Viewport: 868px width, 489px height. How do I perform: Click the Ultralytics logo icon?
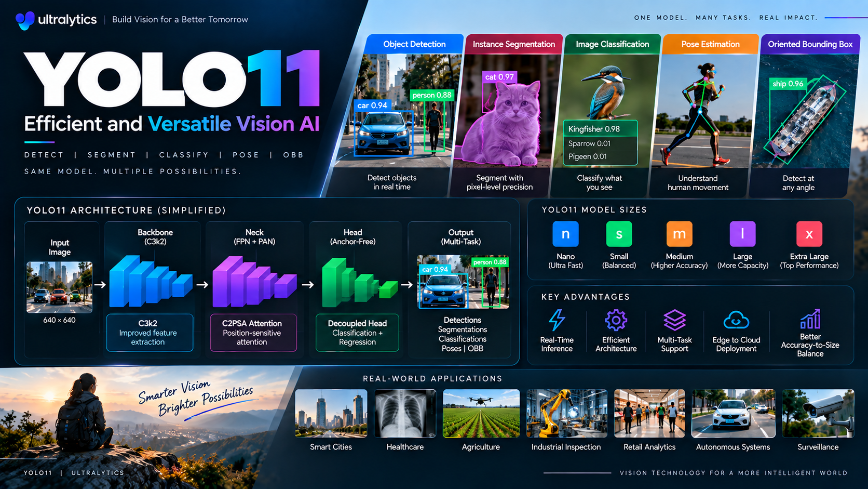[25, 20]
